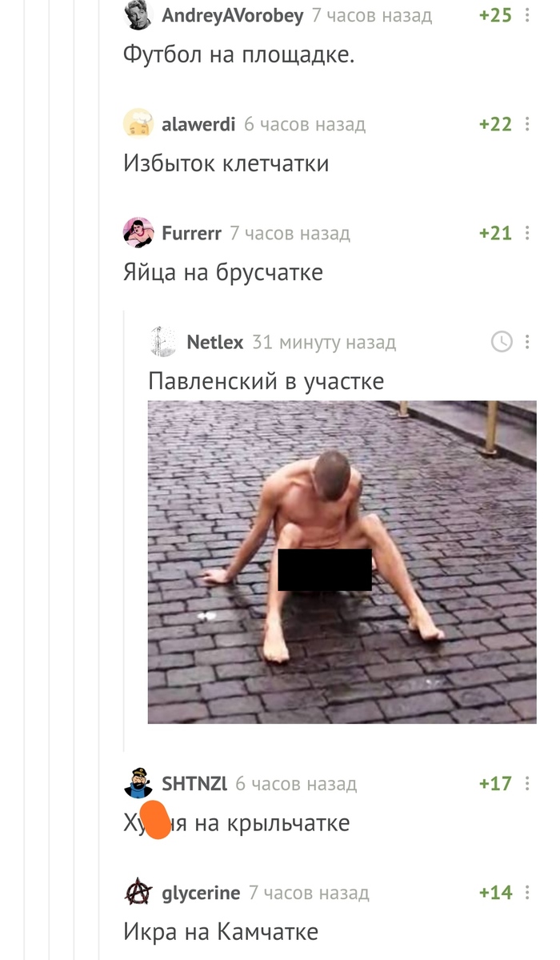560x960 pixels.
Task: Open Furrerr's avatar icon
Action: 138,233
